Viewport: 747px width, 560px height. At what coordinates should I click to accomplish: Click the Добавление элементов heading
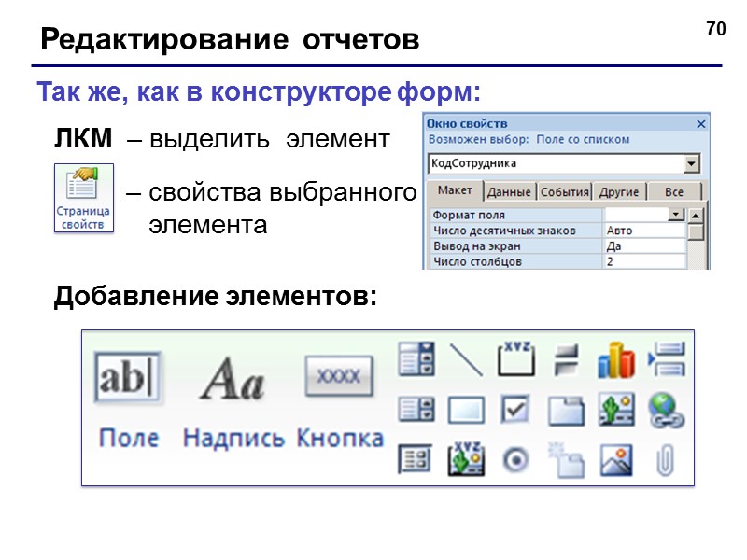[216, 296]
